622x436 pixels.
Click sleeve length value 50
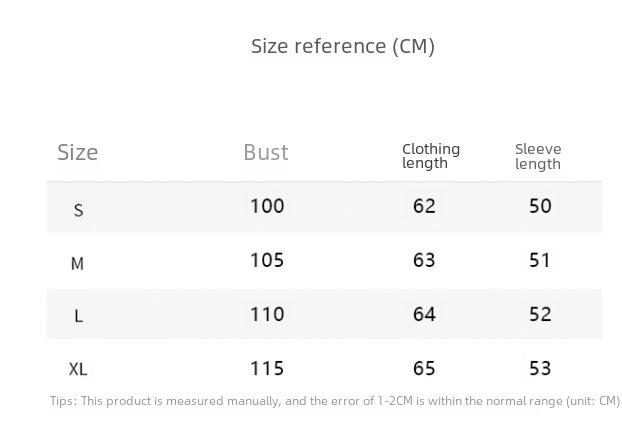540,206
